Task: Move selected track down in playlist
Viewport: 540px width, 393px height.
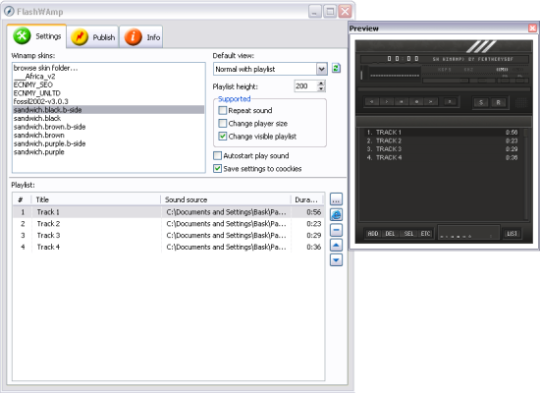Action: tap(336, 260)
